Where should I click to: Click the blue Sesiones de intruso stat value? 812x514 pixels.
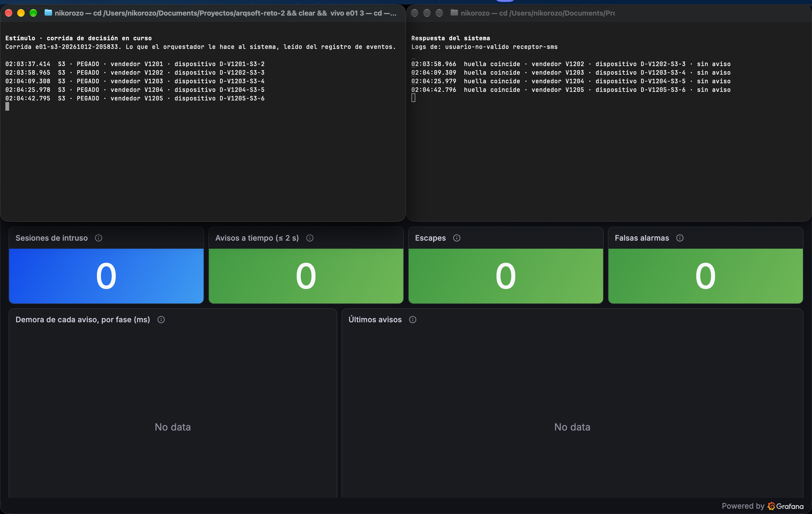106,276
